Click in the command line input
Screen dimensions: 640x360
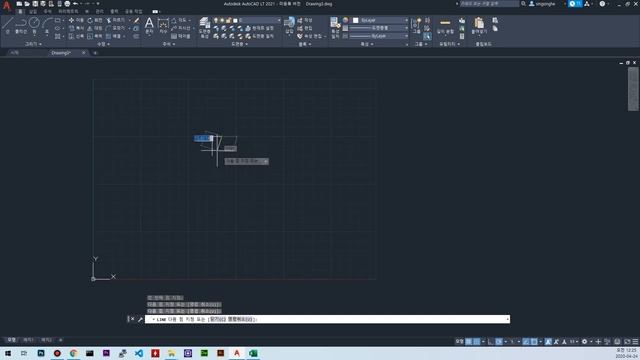tap(327, 319)
